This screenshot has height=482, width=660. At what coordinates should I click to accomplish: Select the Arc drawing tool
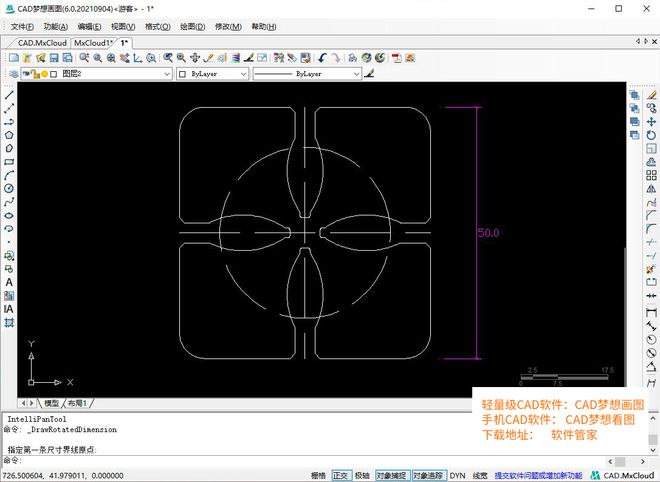(9, 175)
